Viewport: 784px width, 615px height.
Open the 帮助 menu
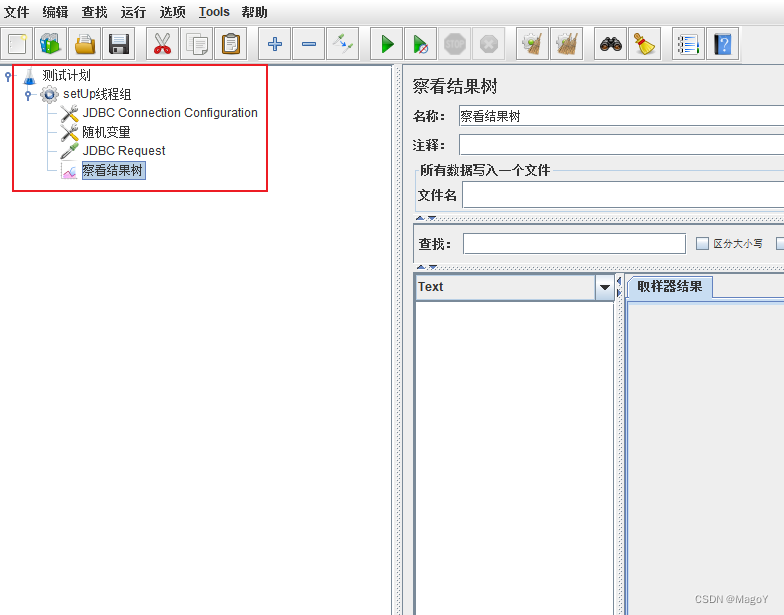(x=254, y=12)
